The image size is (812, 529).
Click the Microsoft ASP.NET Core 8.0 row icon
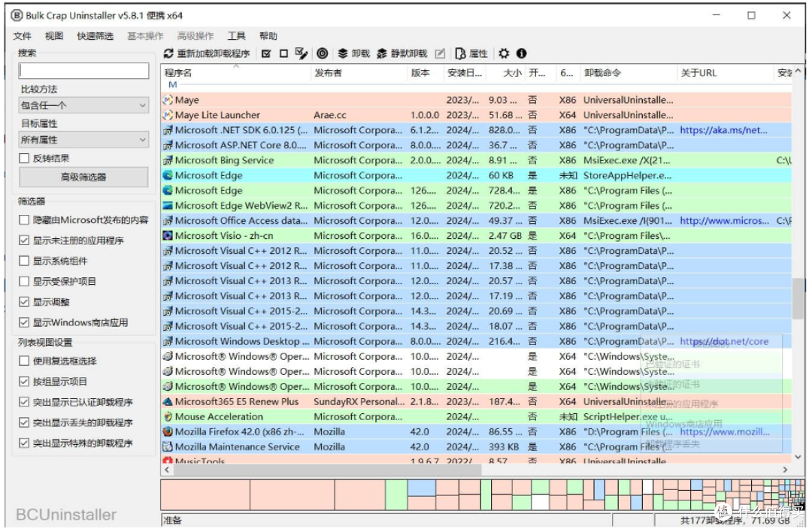click(168, 146)
